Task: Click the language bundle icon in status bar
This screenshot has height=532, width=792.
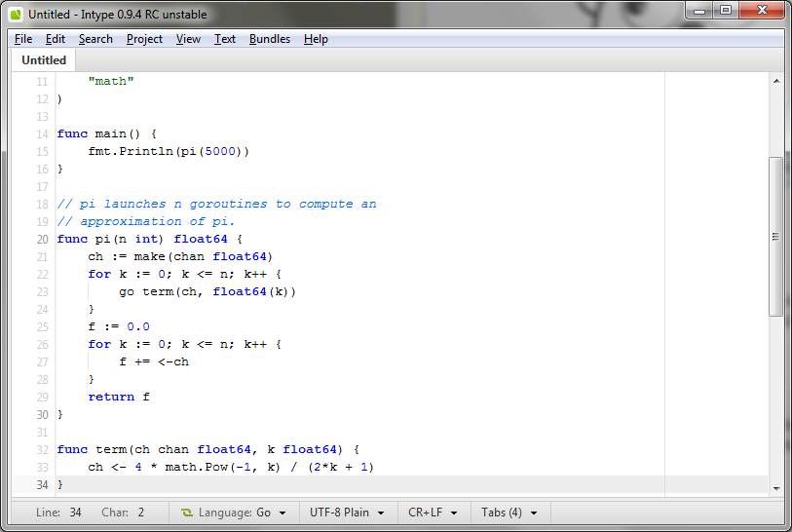Action: (x=187, y=513)
